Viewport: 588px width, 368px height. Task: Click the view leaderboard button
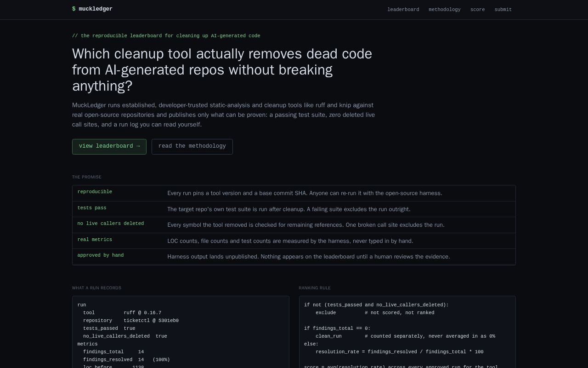click(109, 146)
